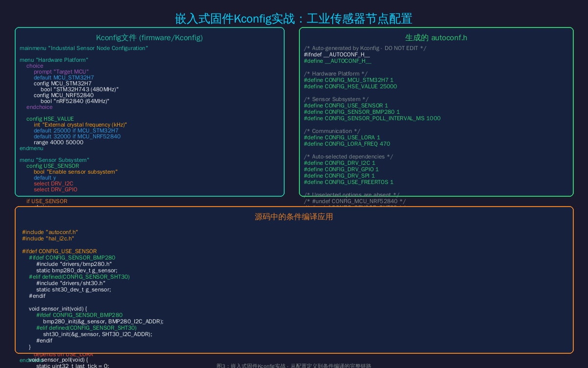Click the line '#define CONFIG_DRV_GPIO 1'
The width and height of the screenshot is (588, 368).
click(341, 169)
